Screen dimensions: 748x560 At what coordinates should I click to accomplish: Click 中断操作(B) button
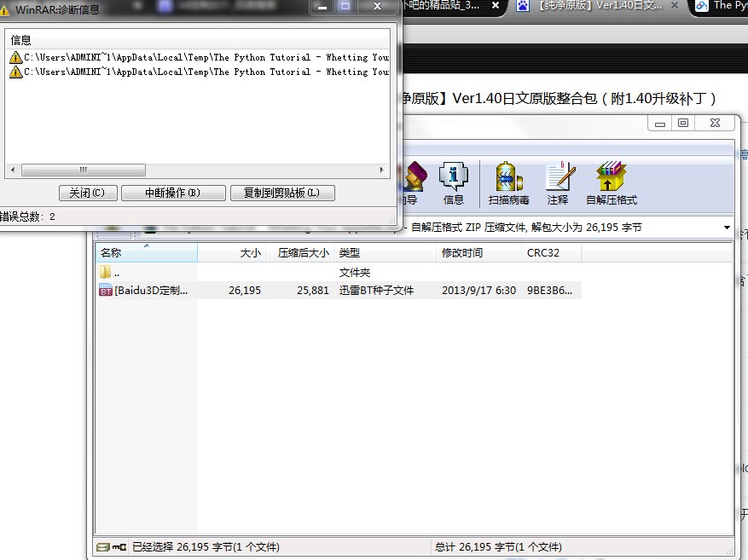(x=173, y=193)
